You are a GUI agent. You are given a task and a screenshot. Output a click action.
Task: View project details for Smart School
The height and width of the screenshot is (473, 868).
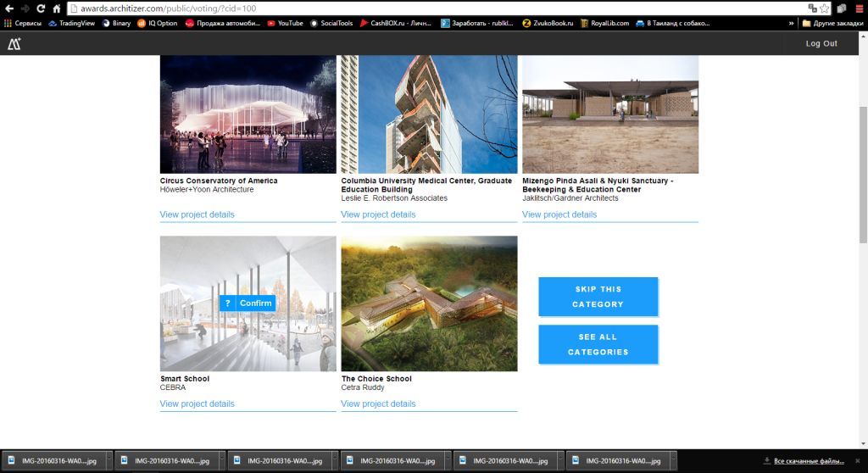[x=197, y=403]
